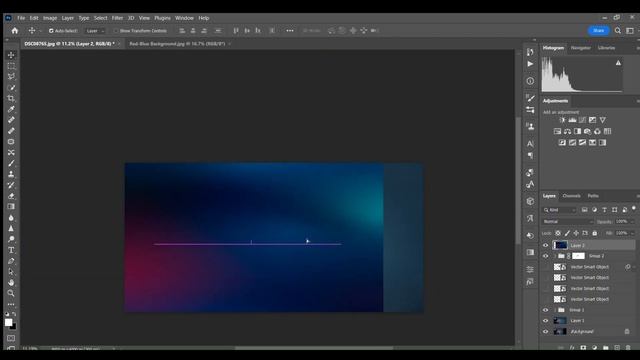Open the 3D panel cube icon
The image size is (640, 360).
530,201
